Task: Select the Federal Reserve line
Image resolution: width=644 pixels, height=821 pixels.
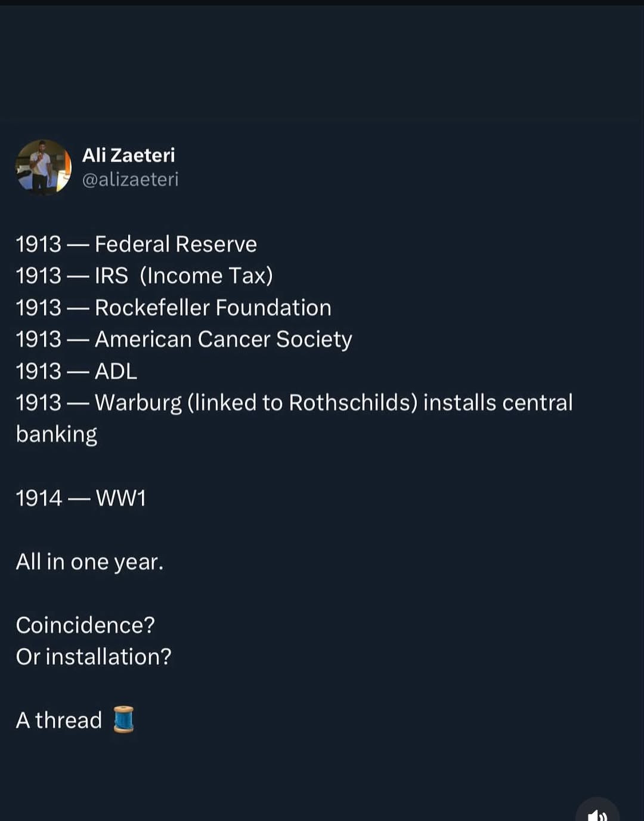Action: [x=136, y=244]
